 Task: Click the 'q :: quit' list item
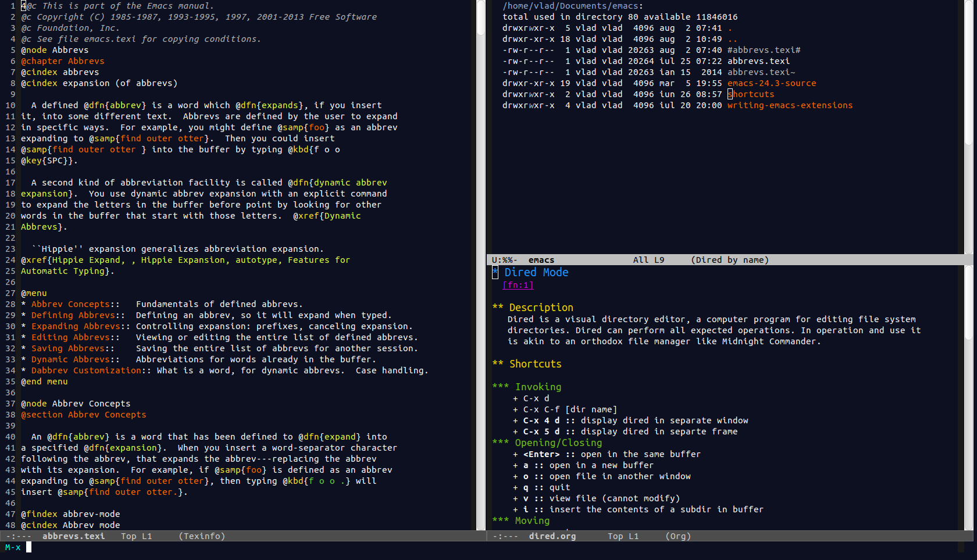(x=541, y=487)
